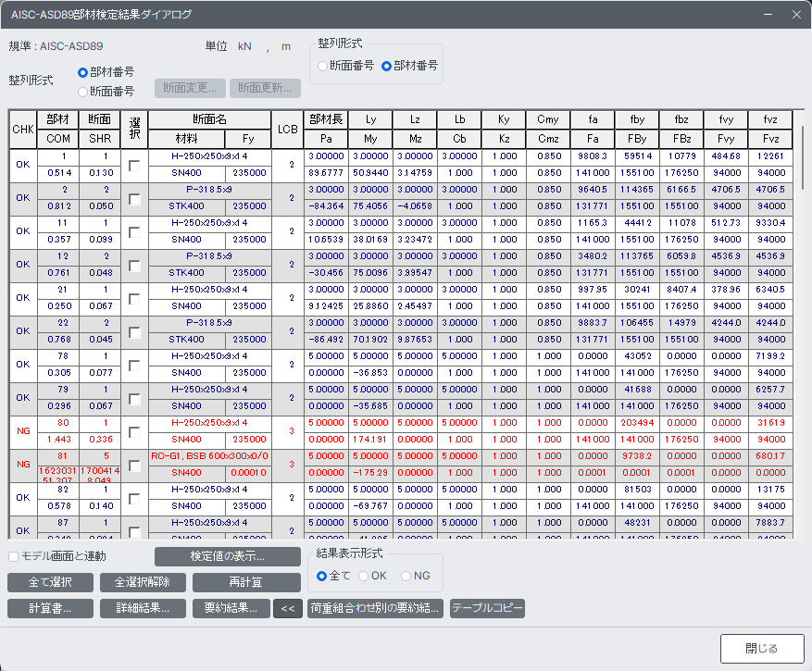812x671 pixels.
Task: Click NG status cell of member 80
Action: pos(23,430)
